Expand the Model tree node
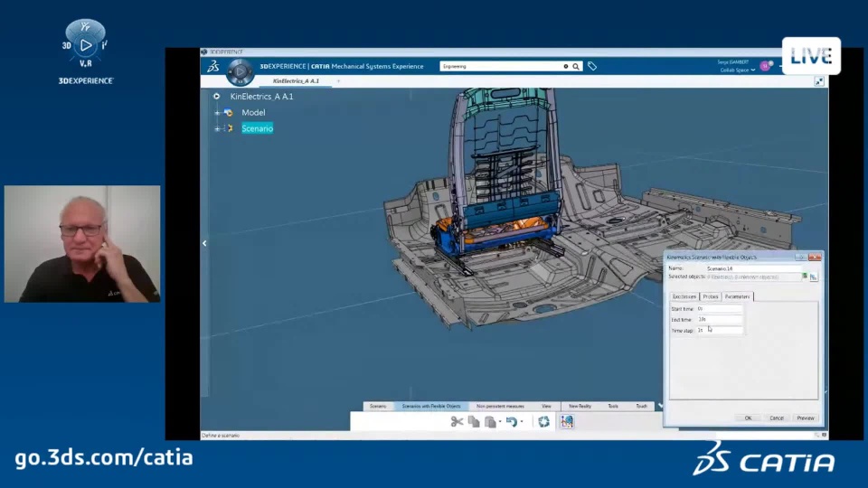The height and width of the screenshot is (488, 868). coord(217,113)
